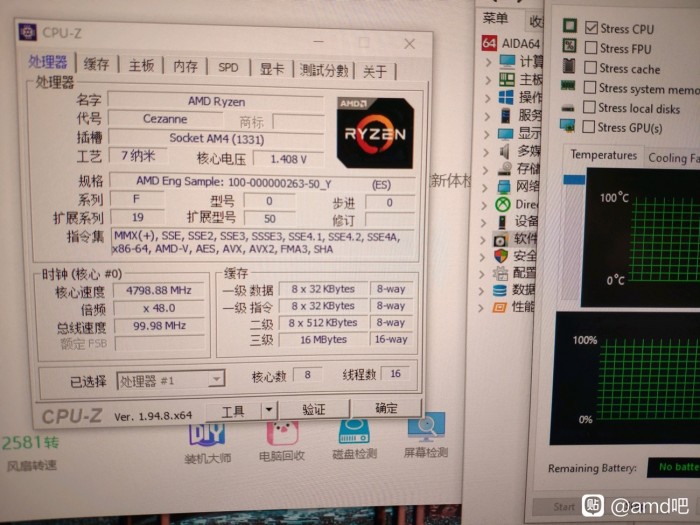Open the 磁盘检测 disk check icon
700x525 pixels.
point(354,431)
